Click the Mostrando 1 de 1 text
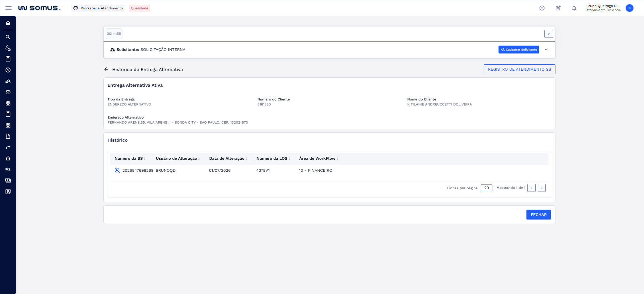 click(511, 188)
